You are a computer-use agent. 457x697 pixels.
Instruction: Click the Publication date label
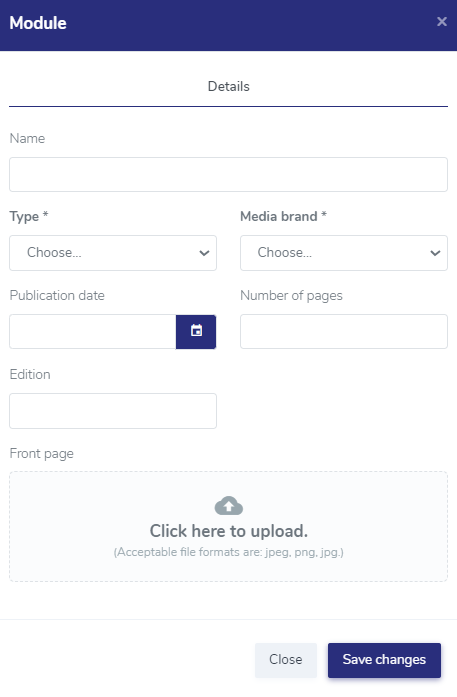(57, 295)
